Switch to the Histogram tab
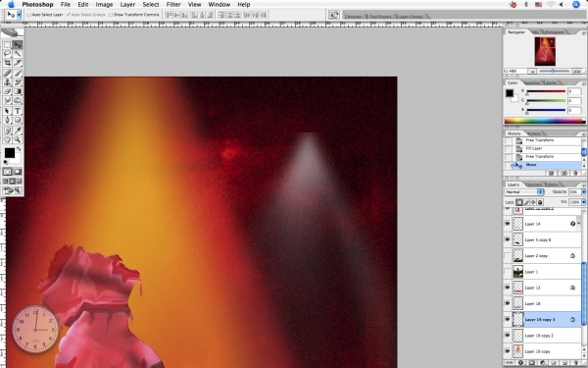Screen dimensions: 588x368 pyautogui.click(x=554, y=32)
